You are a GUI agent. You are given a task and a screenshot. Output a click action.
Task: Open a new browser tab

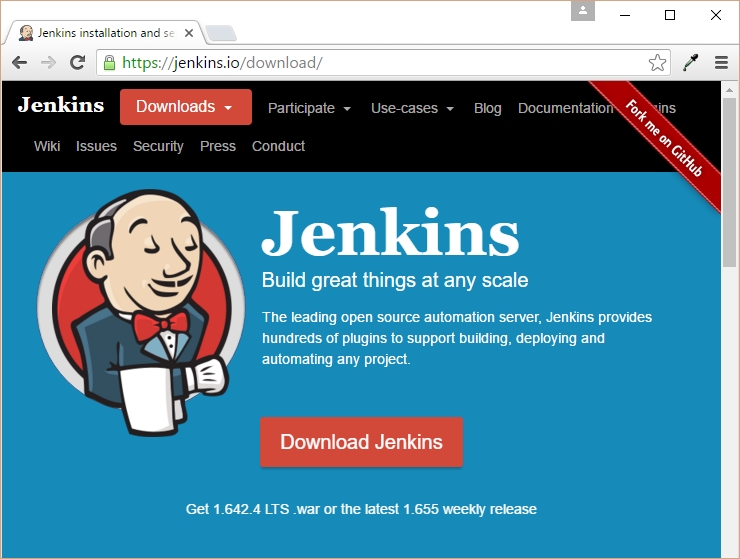(221, 33)
